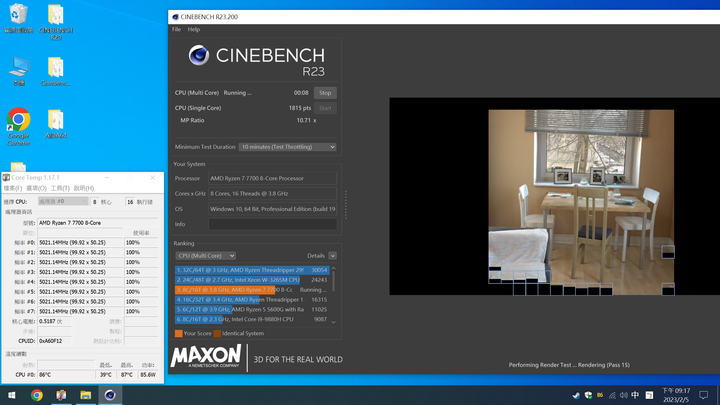The image size is (720, 405).
Task: Open the Windows Start menu
Action: coord(11,395)
